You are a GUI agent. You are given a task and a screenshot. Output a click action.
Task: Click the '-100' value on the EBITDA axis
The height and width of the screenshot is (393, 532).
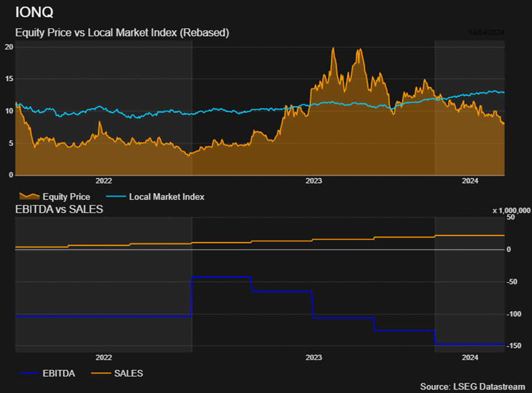click(x=514, y=314)
